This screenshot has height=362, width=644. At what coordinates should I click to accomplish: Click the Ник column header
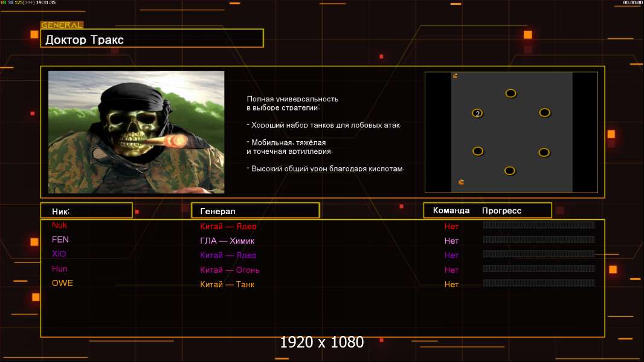coord(86,211)
